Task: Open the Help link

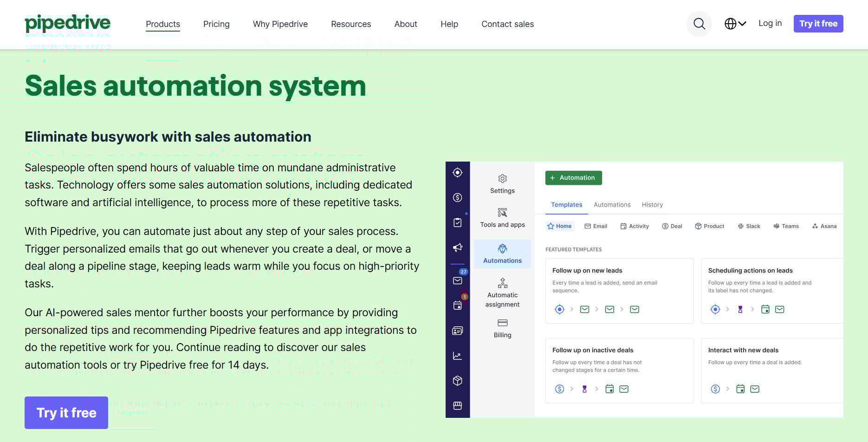Action: pyautogui.click(x=449, y=24)
